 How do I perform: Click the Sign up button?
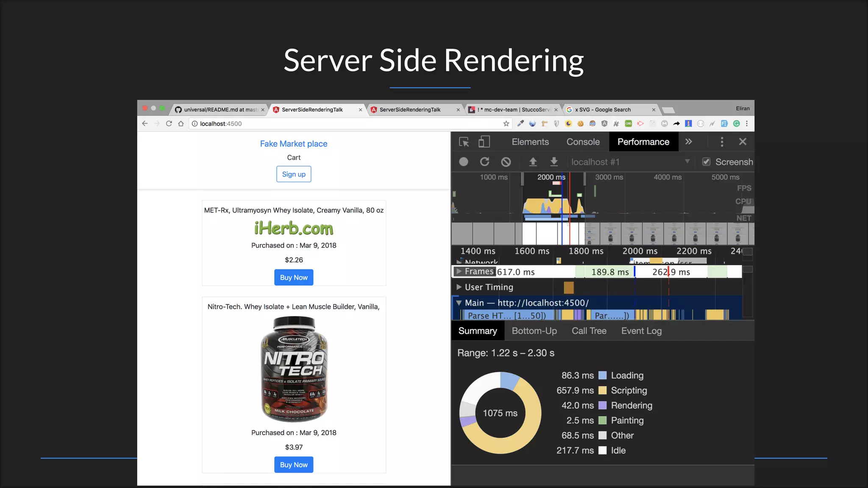click(x=294, y=174)
